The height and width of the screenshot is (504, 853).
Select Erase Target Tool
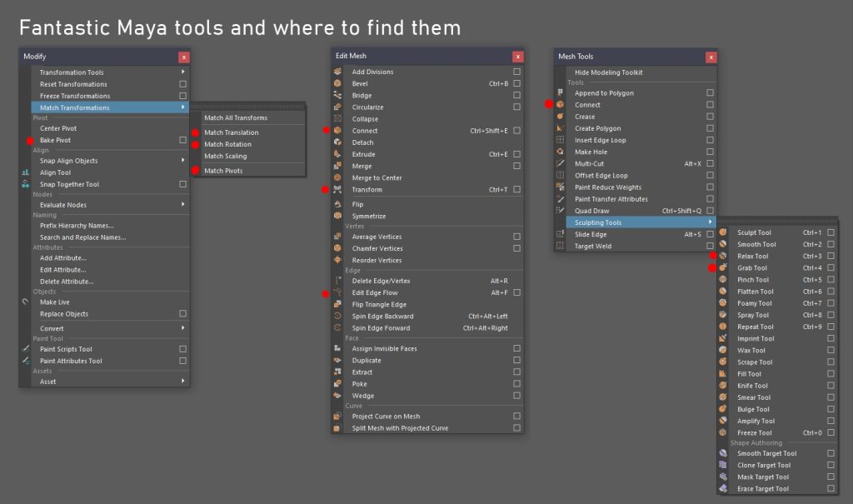coord(763,489)
